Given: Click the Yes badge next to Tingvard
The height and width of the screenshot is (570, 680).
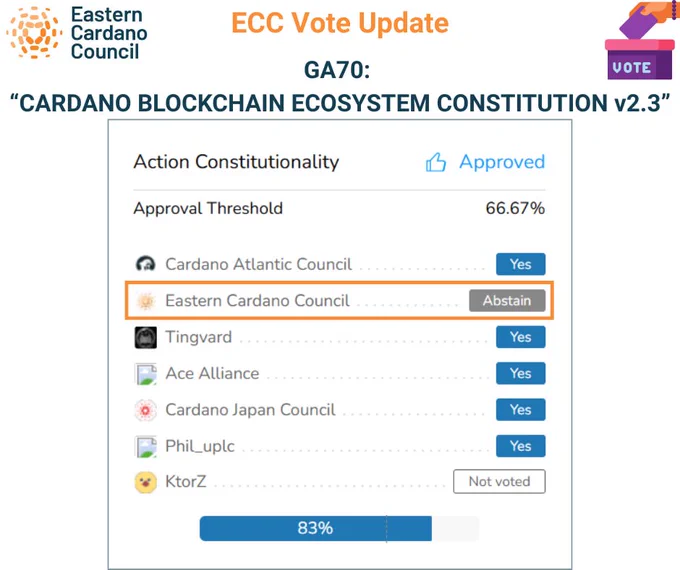Looking at the screenshot, I should pyautogui.click(x=520, y=337).
